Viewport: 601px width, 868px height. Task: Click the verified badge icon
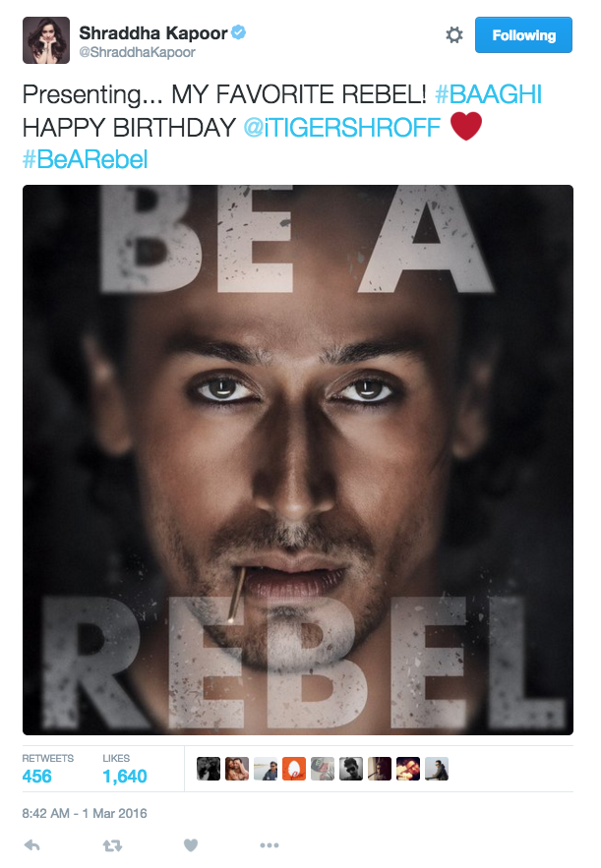(x=239, y=32)
